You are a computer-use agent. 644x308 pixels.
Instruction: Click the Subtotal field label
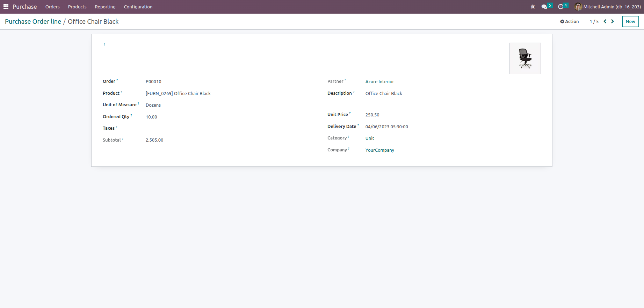[112, 140]
